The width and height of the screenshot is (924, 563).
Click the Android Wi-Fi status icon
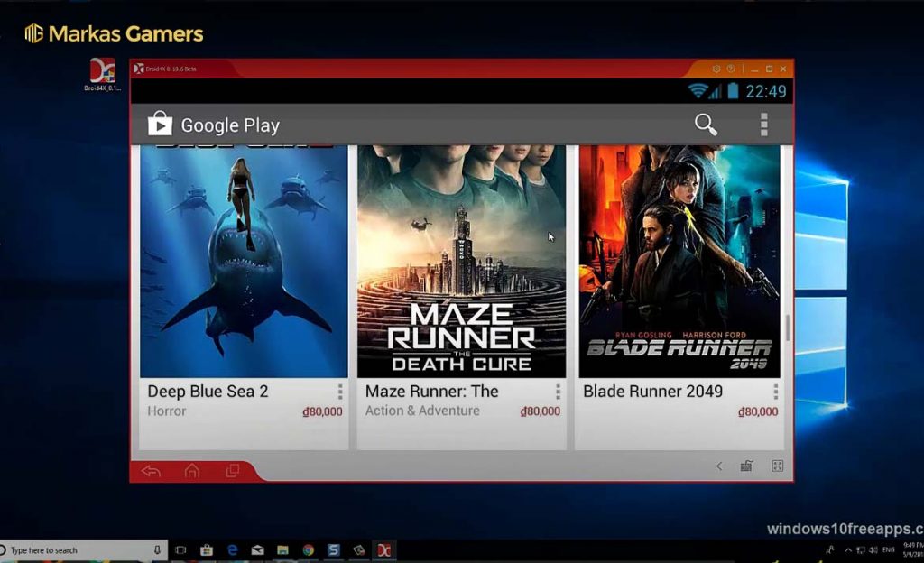pyautogui.click(x=698, y=91)
